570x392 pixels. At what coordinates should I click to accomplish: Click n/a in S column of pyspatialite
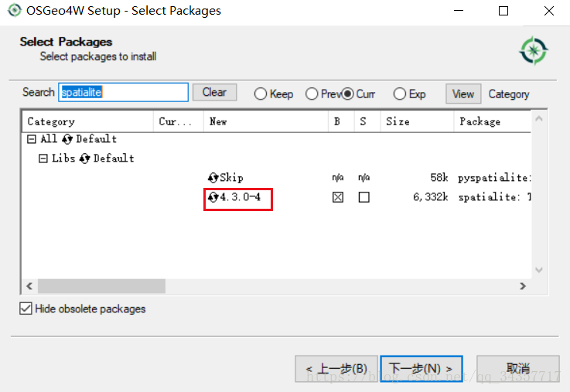click(x=364, y=178)
